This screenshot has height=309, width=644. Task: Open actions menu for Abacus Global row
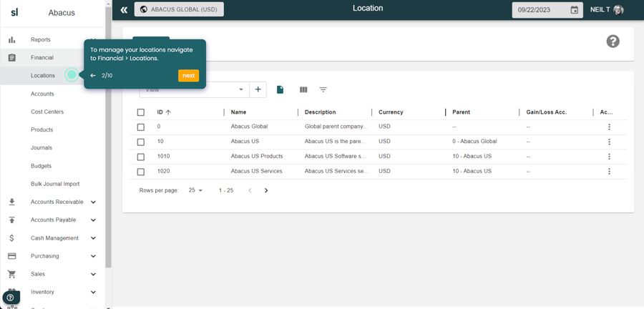pos(609,127)
